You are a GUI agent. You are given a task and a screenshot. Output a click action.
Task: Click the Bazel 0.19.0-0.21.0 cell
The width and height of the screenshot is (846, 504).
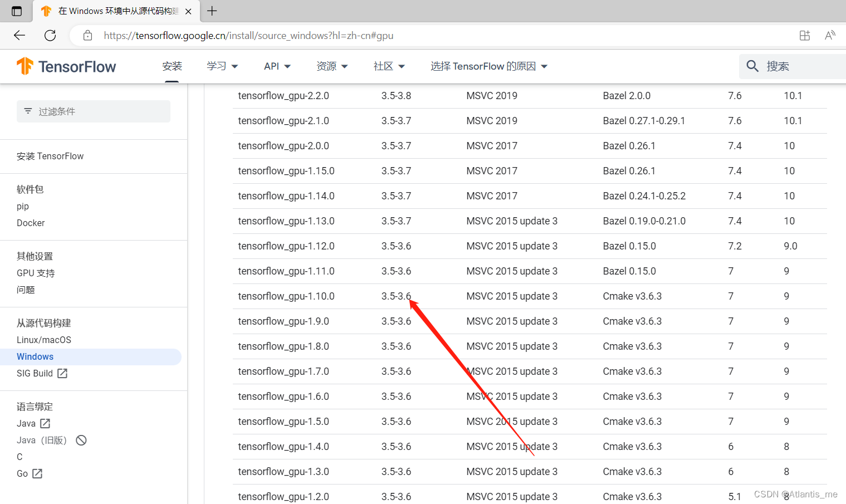(644, 221)
